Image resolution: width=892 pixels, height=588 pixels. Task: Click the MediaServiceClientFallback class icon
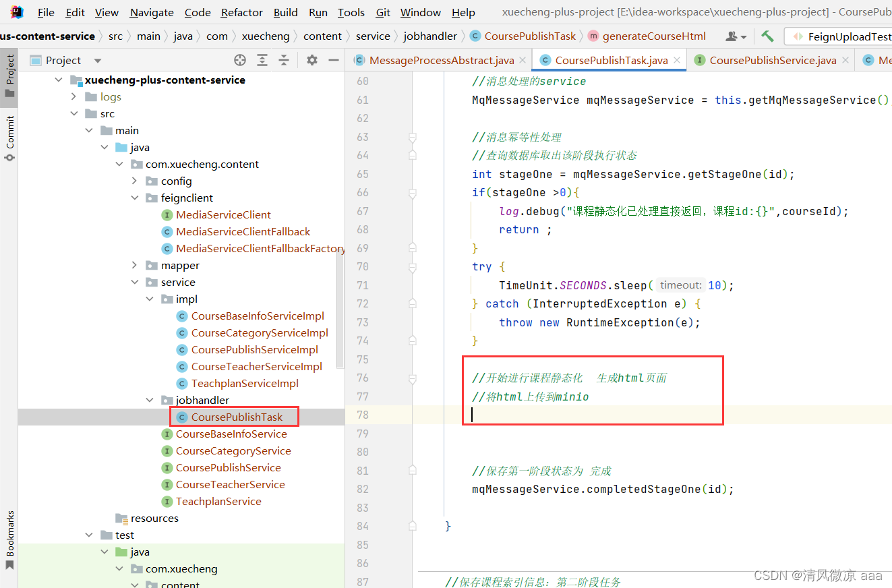tap(167, 231)
